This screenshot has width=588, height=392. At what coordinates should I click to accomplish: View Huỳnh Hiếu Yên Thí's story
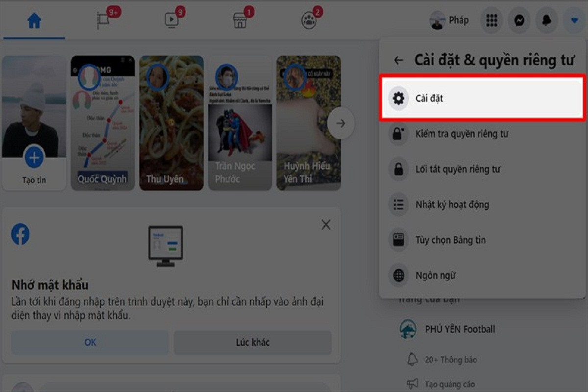click(x=309, y=122)
